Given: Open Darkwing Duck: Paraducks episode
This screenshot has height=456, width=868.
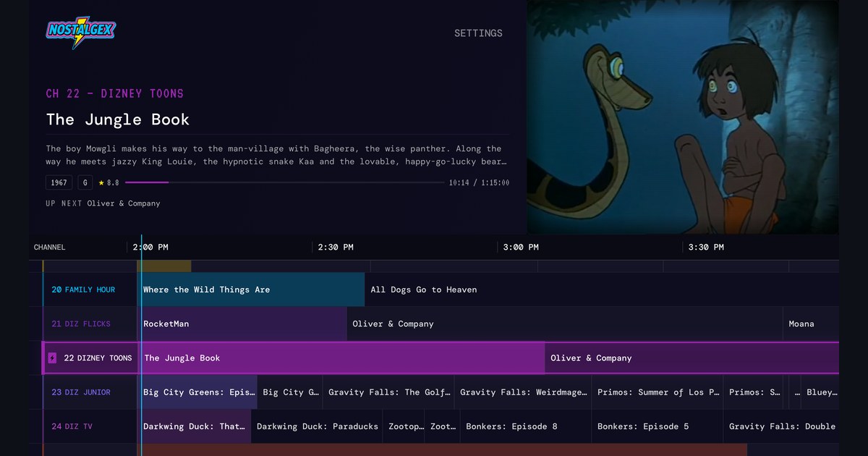Looking at the screenshot, I should [x=317, y=426].
